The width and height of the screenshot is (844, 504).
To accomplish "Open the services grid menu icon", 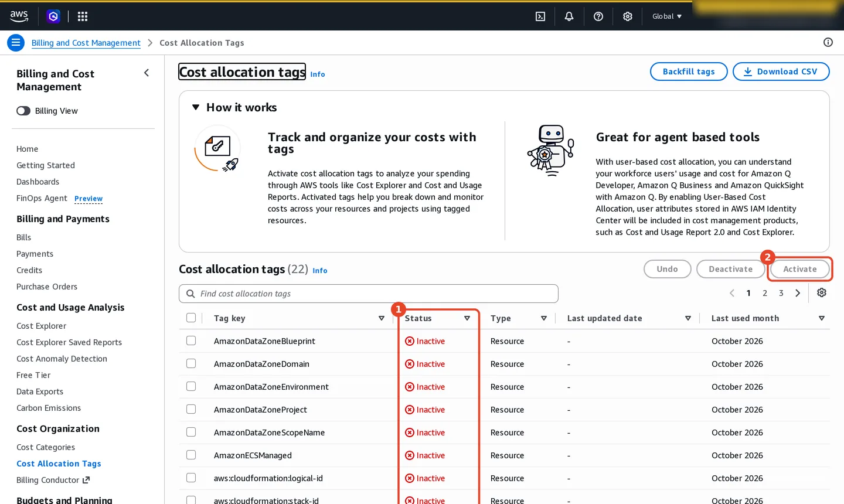I will point(83,16).
